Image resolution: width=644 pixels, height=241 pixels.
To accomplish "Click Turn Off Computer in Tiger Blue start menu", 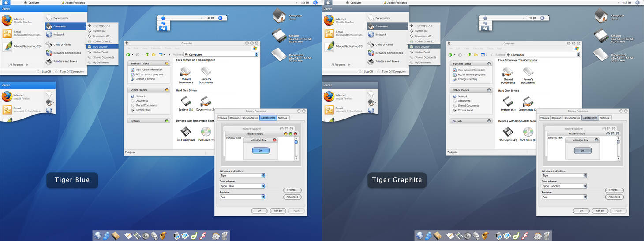I will point(69,71).
